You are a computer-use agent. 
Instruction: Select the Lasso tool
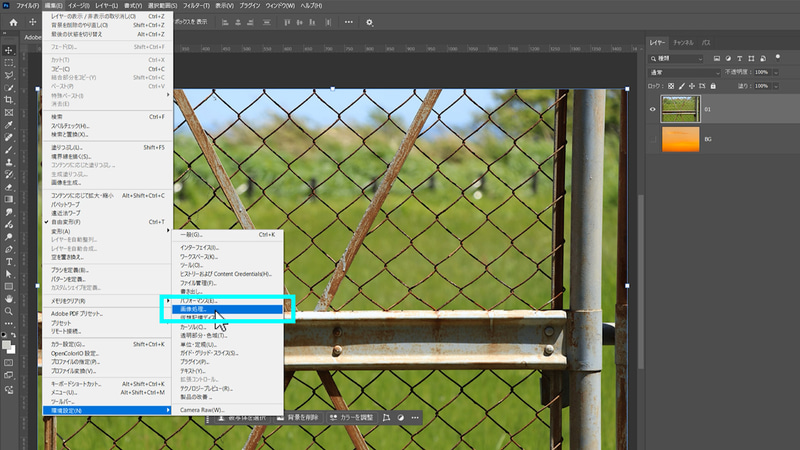pos(9,75)
